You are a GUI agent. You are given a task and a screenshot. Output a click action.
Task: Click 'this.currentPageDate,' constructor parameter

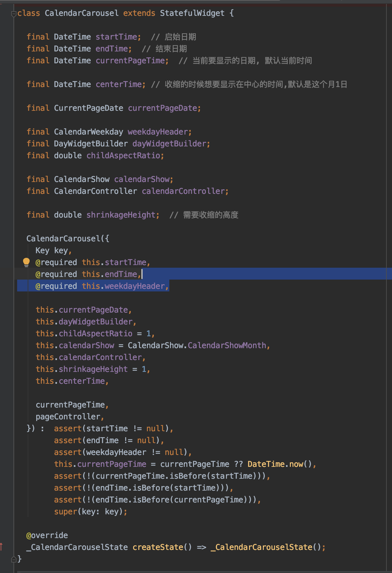84,310
